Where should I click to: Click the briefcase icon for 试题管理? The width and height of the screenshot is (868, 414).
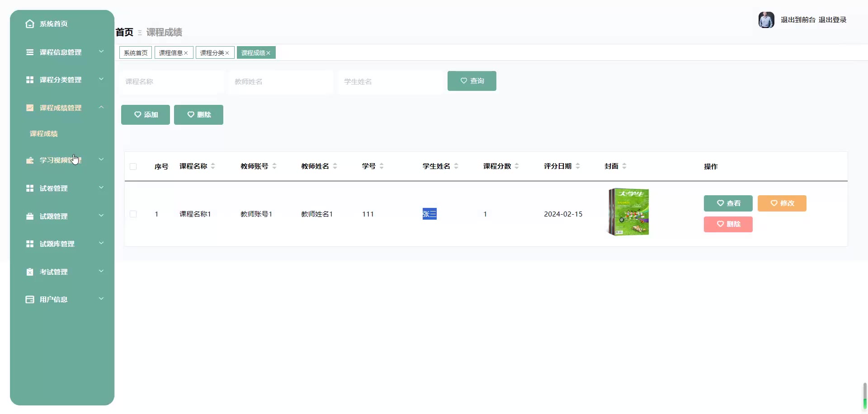coord(30,216)
